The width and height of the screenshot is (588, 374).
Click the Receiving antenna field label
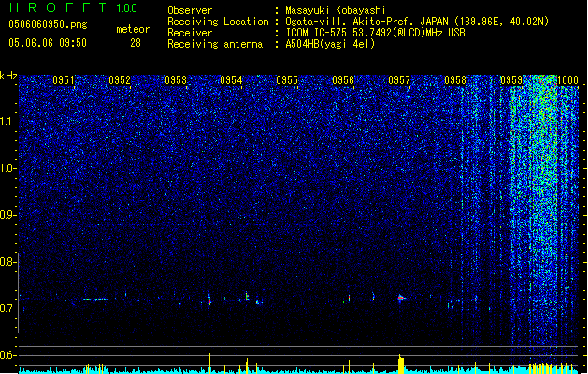[215, 44]
